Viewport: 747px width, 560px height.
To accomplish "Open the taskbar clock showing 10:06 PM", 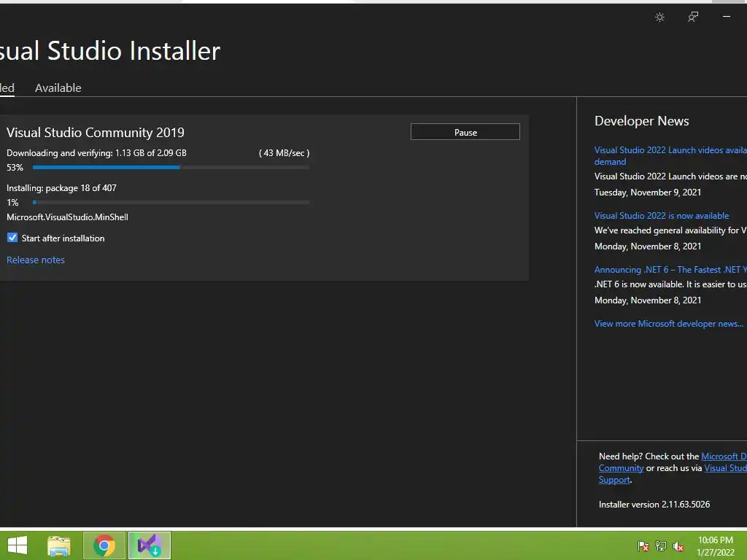I will pyautogui.click(x=716, y=545).
